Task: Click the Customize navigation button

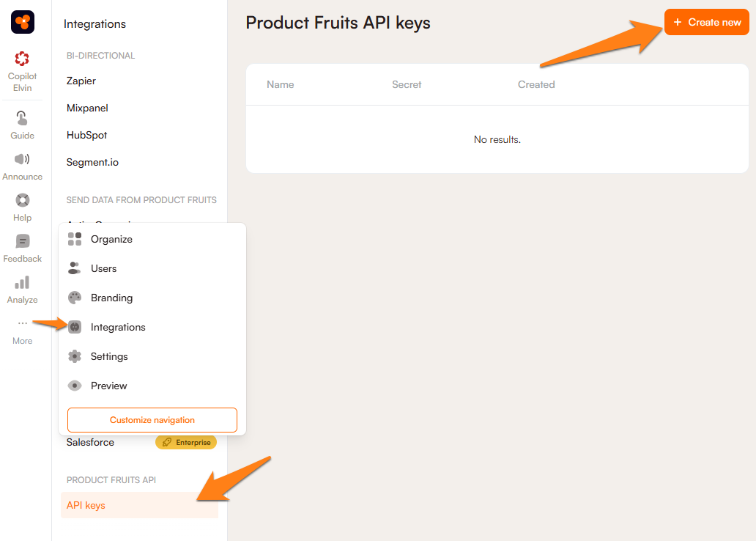Action: click(x=152, y=420)
